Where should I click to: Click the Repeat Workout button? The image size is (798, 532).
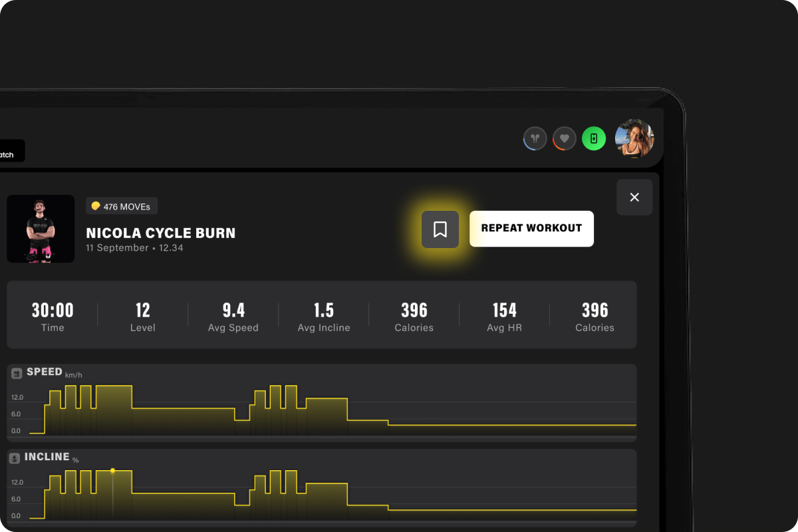(x=531, y=229)
